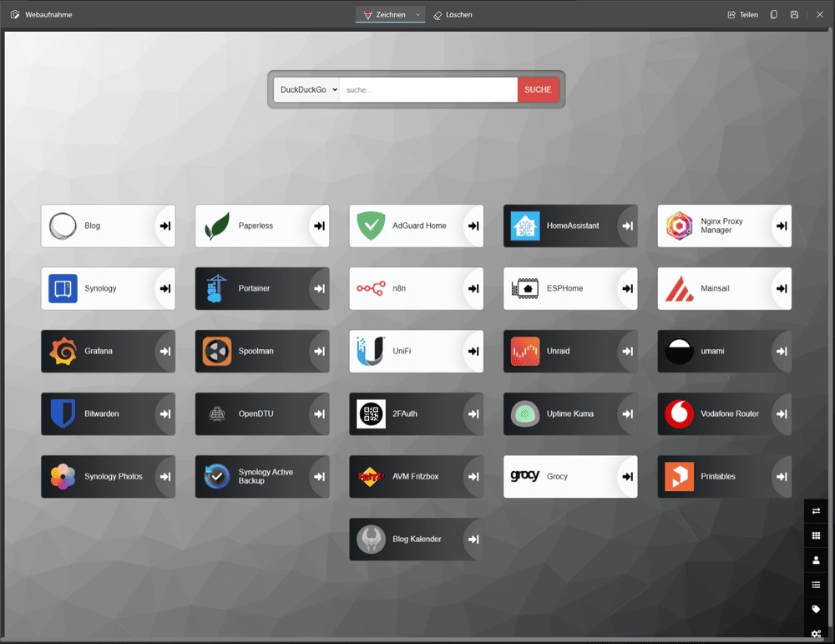Click the red SUCHE button
The height and width of the screenshot is (644, 835).
pyautogui.click(x=538, y=89)
